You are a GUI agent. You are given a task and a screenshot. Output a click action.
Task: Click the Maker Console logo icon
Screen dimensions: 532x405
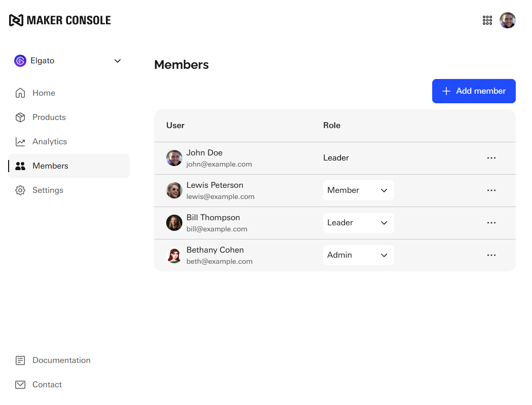(16, 20)
